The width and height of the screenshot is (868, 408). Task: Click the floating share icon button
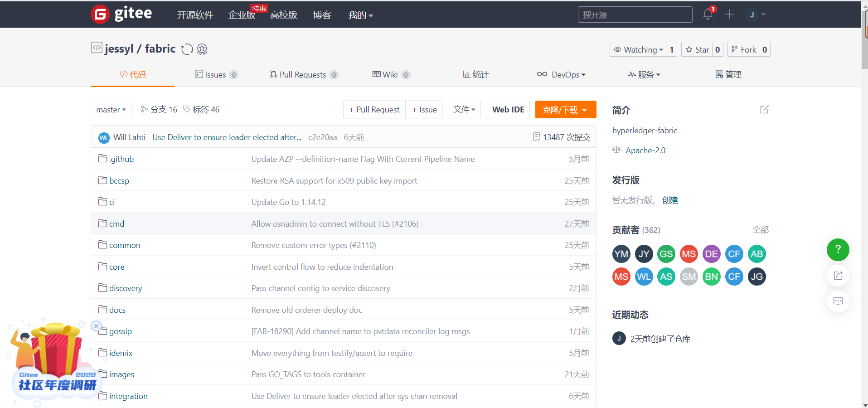click(838, 276)
